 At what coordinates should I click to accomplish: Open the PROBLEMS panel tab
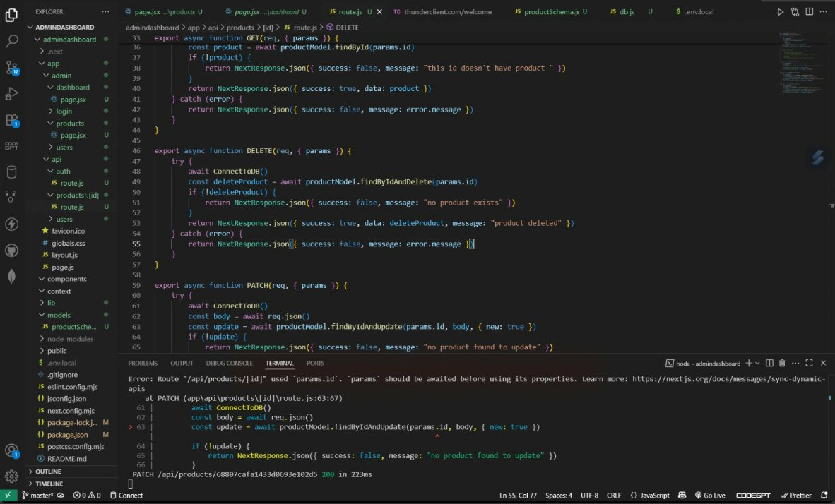click(143, 363)
